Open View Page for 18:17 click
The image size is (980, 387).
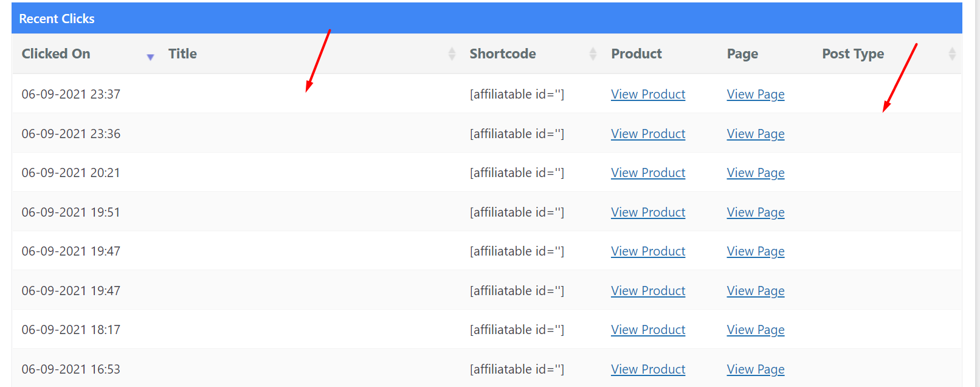tap(756, 330)
